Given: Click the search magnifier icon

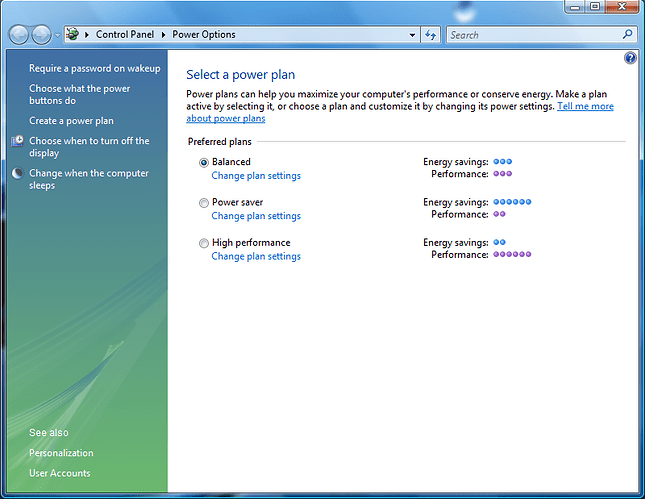Looking at the screenshot, I should pyautogui.click(x=628, y=35).
